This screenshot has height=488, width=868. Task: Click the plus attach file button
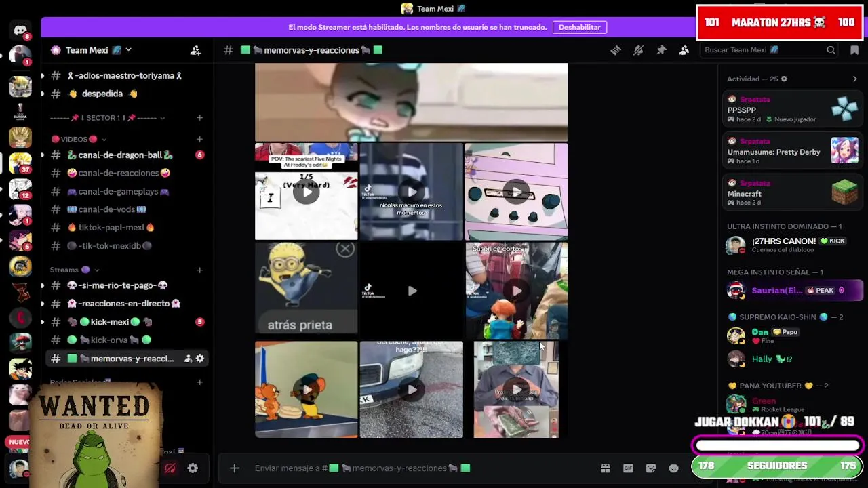pyautogui.click(x=234, y=468)
